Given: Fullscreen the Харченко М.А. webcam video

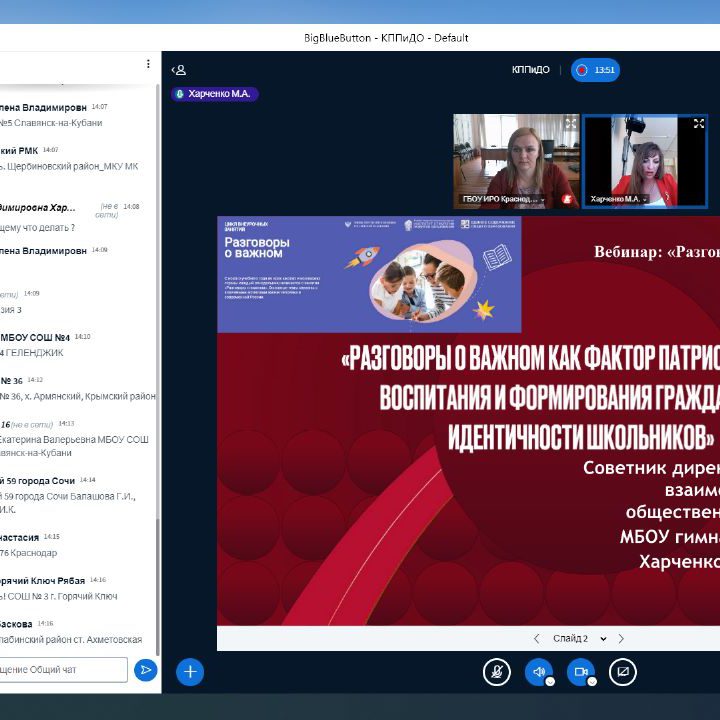Looking at the screenshot, I should (698, 124).
